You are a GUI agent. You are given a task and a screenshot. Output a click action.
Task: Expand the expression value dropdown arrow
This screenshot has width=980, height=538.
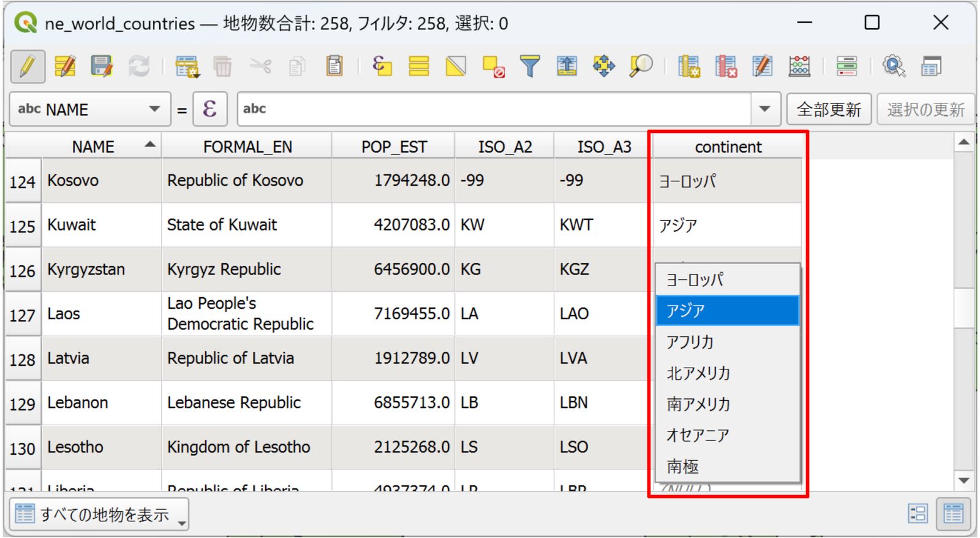765,109
